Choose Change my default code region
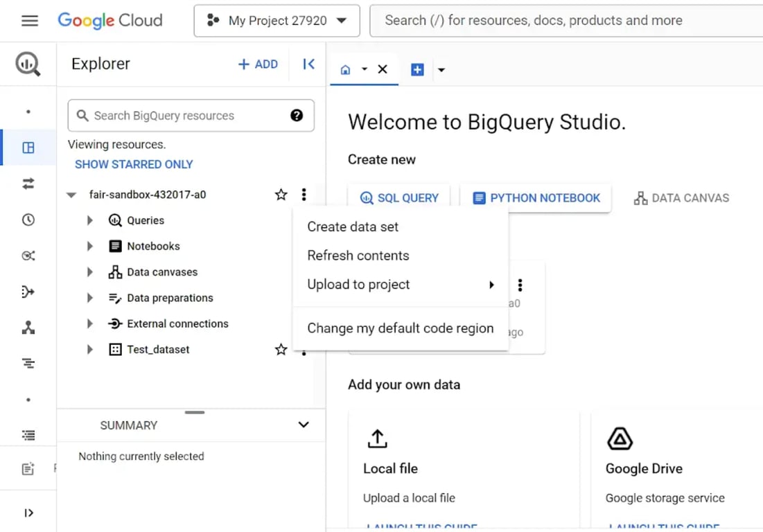763x532 pixels. click(401, 328)
